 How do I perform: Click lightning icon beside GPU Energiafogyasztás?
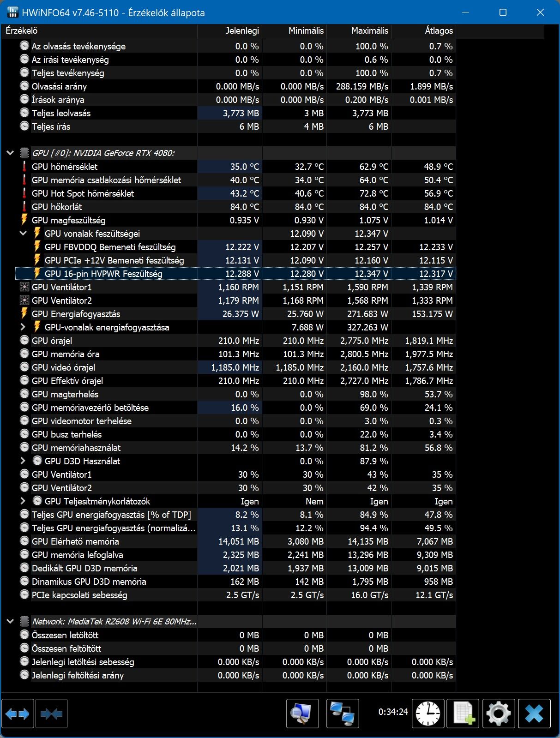tap(24, 314)
